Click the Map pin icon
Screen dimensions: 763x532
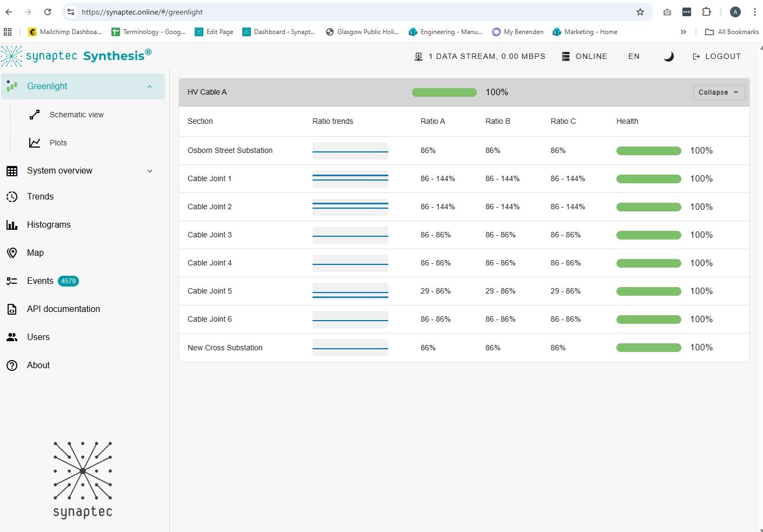pos(12,253)
